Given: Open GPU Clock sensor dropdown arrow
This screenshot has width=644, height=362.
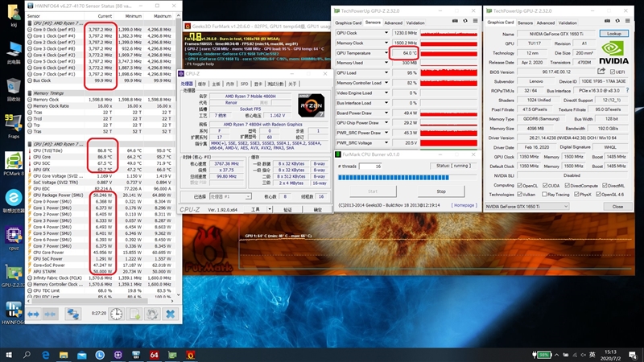Looking at the screenshot, I should [386, 33].
